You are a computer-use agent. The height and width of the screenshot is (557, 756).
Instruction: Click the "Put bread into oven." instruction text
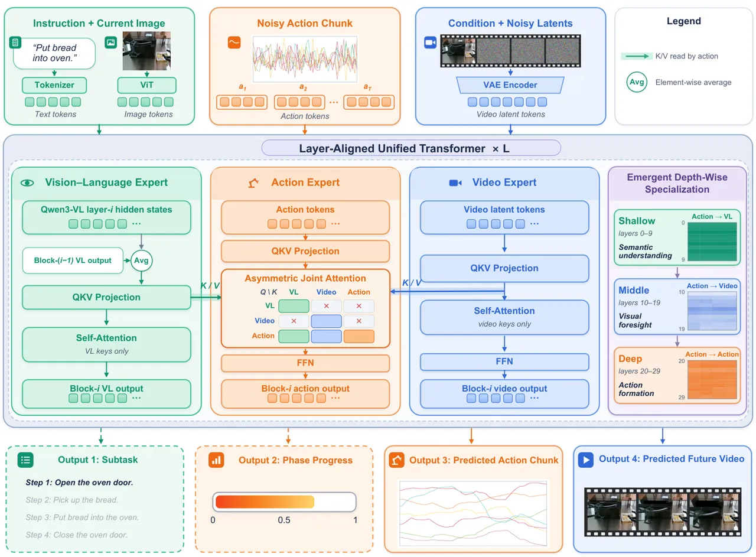coord(55,53)
